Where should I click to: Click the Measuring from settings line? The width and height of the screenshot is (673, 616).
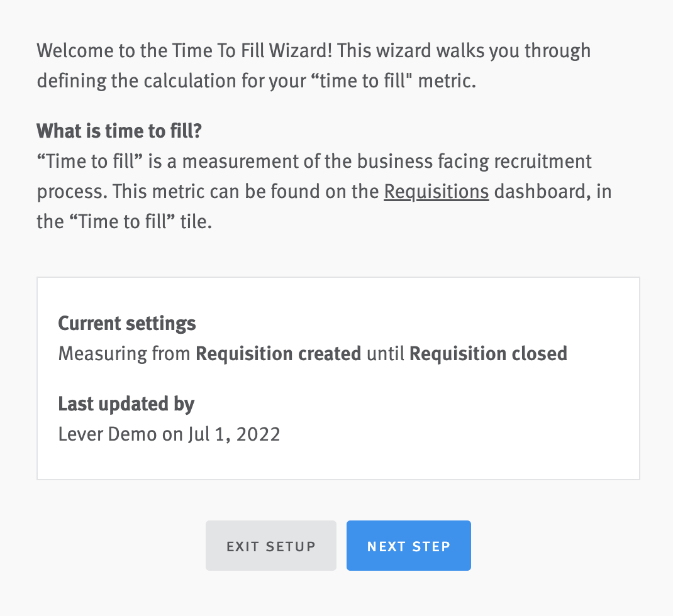(x=312, y=353)
